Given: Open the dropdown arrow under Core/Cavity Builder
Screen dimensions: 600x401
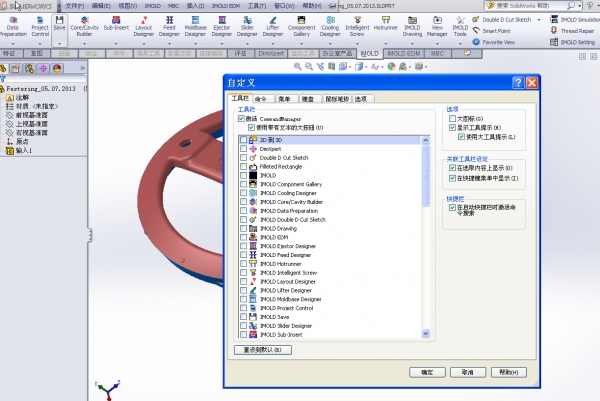Looking at the screenshot, I should point(84,44).
